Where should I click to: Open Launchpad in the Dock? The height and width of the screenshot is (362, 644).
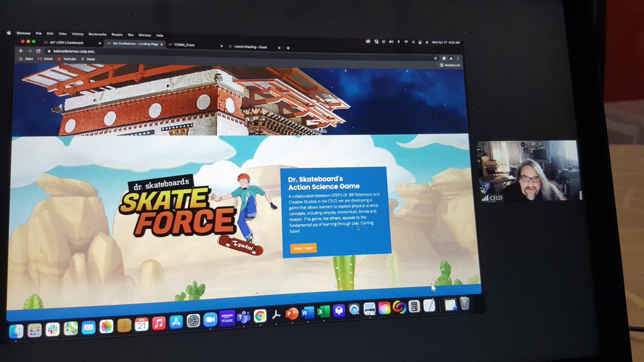(34, 330)
